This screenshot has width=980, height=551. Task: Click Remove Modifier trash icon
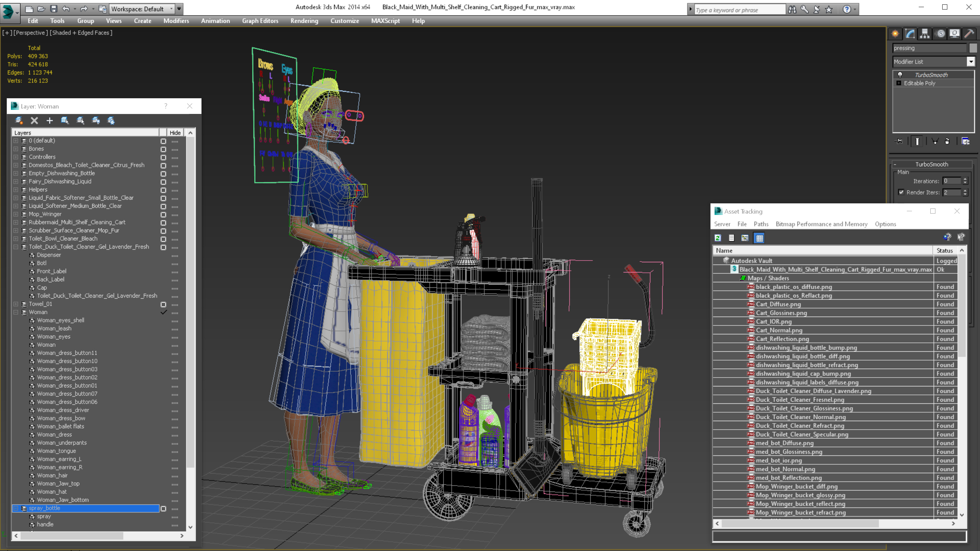947,141
